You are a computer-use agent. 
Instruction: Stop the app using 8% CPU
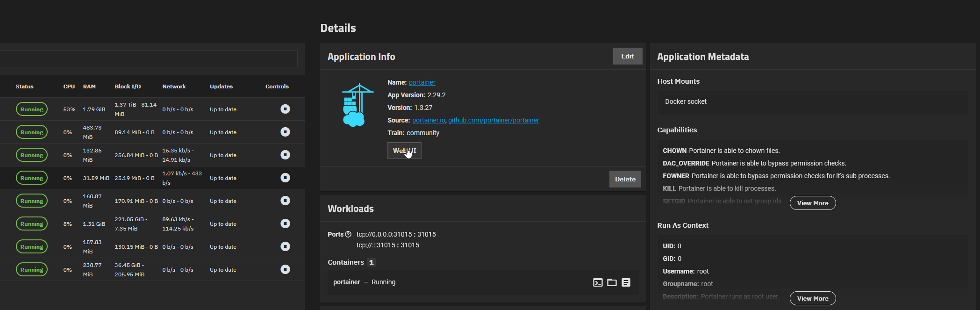click(285, 223)
